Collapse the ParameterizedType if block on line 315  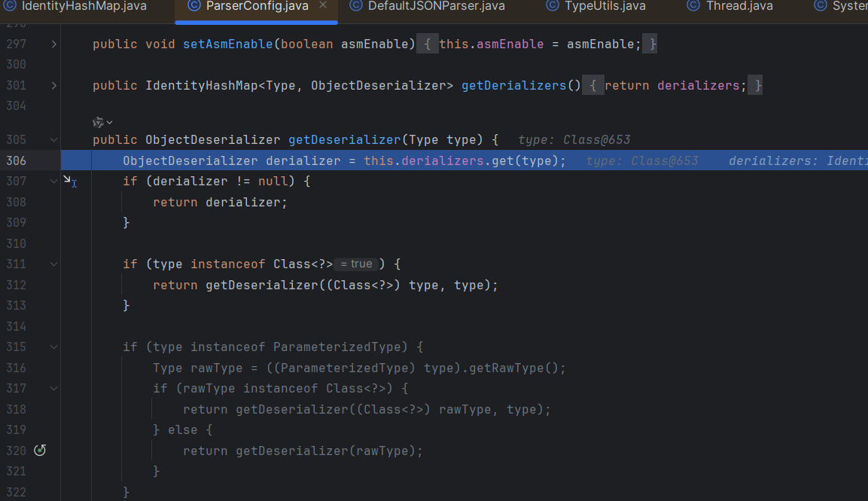(x=53, y=347)
